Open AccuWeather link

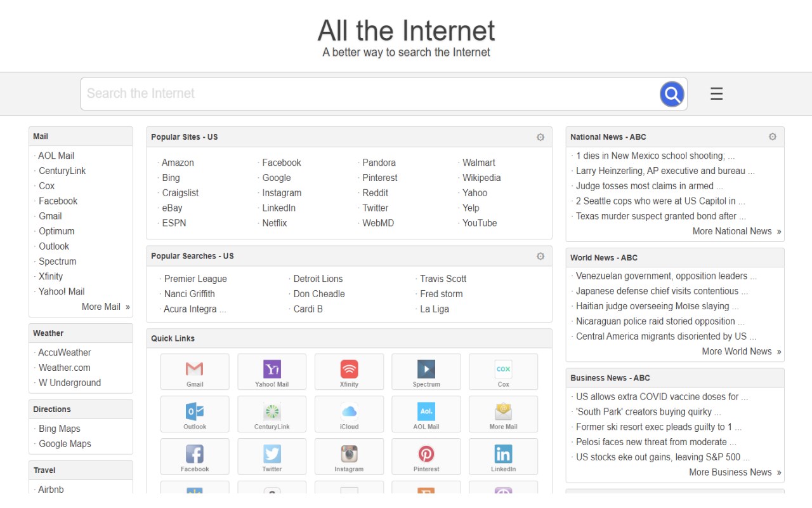click(65, 352)
